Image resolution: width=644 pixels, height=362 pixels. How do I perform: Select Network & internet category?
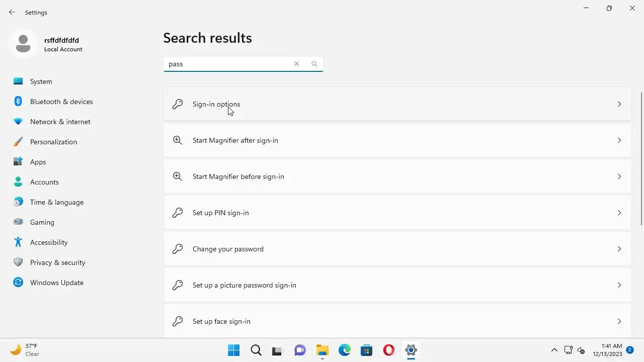tap(60, 122)
